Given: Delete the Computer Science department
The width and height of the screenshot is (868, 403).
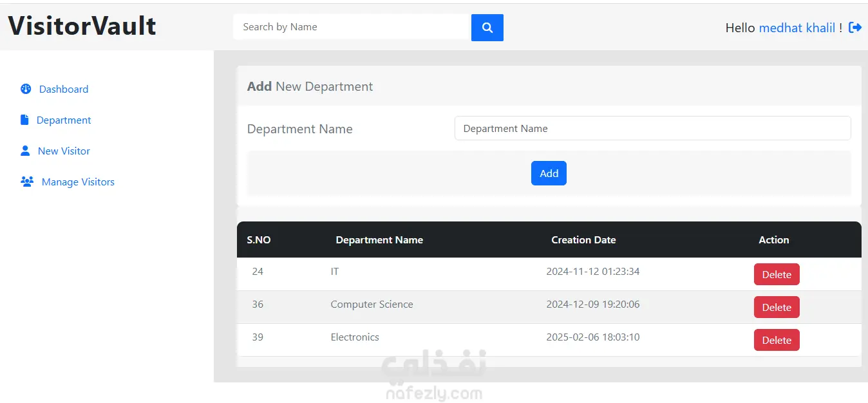Looking at the screenshot, I should coord(777,307).
